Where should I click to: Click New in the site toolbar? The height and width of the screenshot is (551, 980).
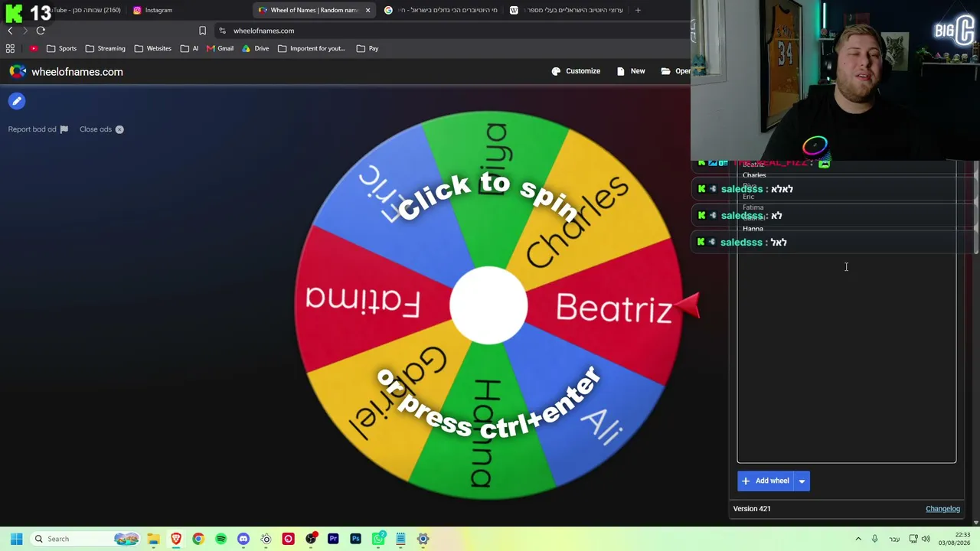[632, 71]
